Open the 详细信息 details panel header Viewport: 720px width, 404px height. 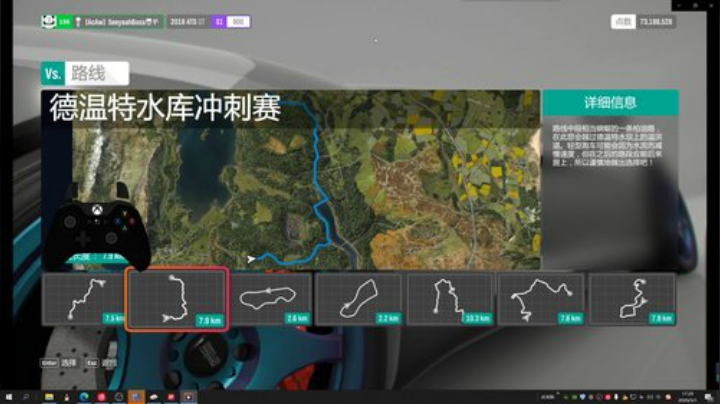pyautogui.click(x=610, y=102)
